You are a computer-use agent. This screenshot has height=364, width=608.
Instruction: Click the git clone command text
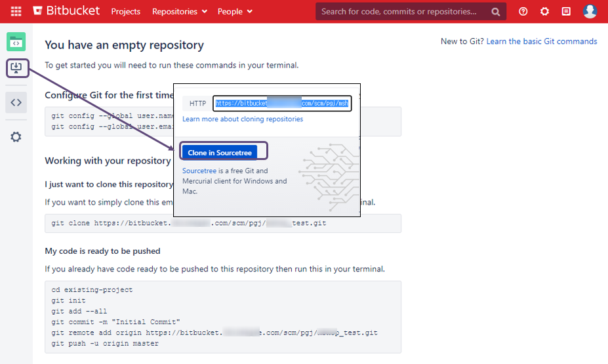point(189,223)
